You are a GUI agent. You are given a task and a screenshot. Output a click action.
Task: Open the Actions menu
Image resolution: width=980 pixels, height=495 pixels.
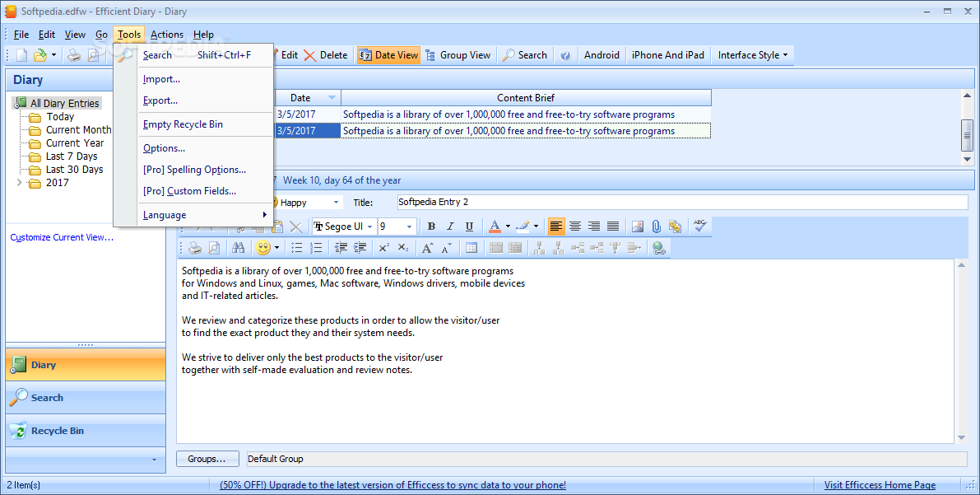point(167,35)
